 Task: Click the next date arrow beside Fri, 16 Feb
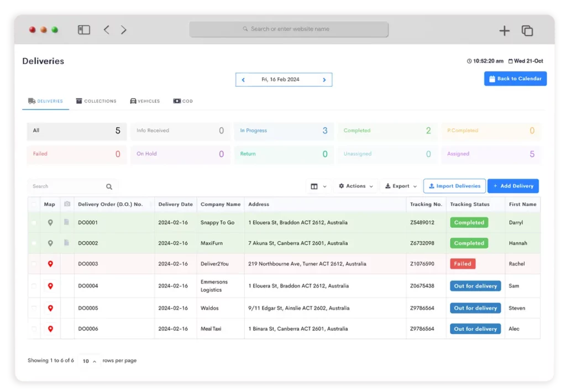point(324,80)
